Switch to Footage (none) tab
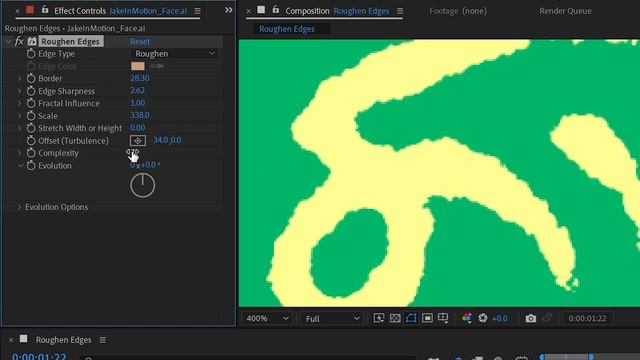The image size is (640, 360). coord(458,11)
